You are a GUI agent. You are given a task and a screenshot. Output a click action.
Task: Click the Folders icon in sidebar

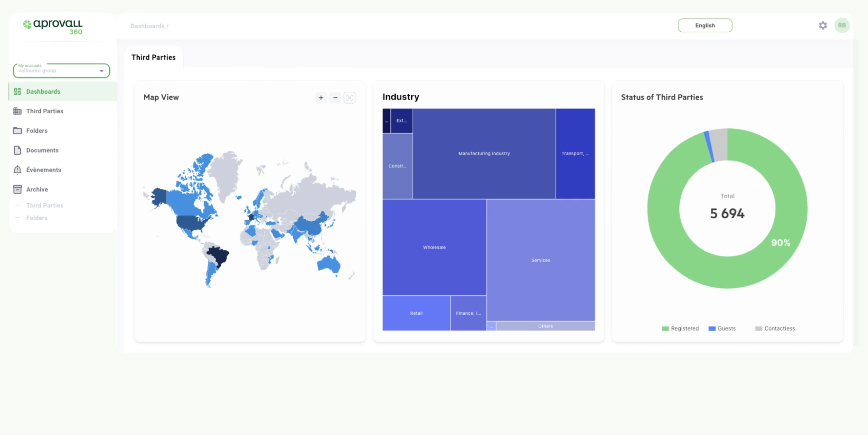tap(17, 130)
